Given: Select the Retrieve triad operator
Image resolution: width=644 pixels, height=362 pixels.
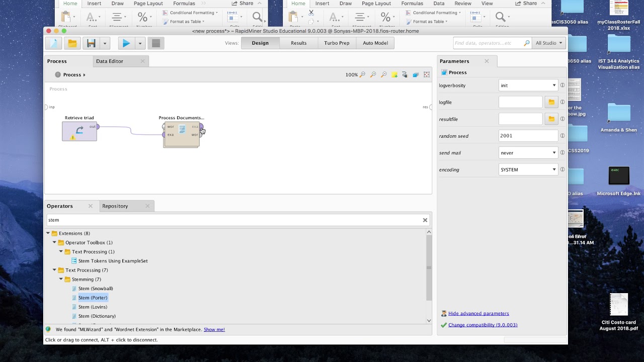Looking at the screenshot, I should (x=79, y=131).
